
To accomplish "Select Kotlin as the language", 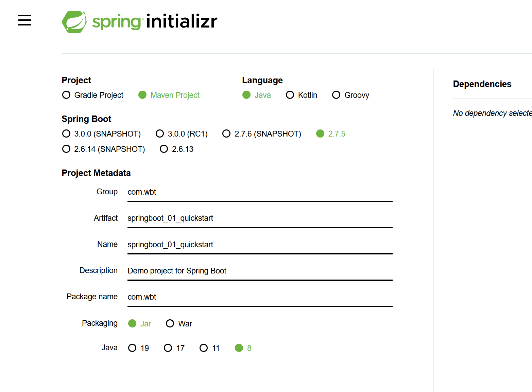I will [x=290, y=95].
